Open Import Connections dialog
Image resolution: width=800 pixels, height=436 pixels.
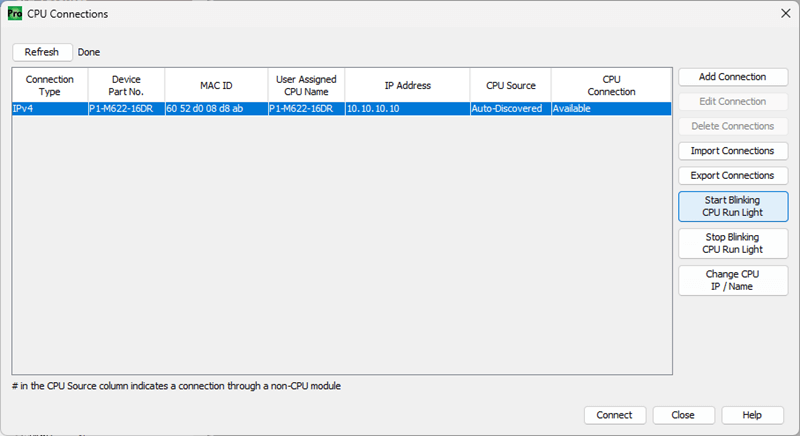[x=732, y=151]
